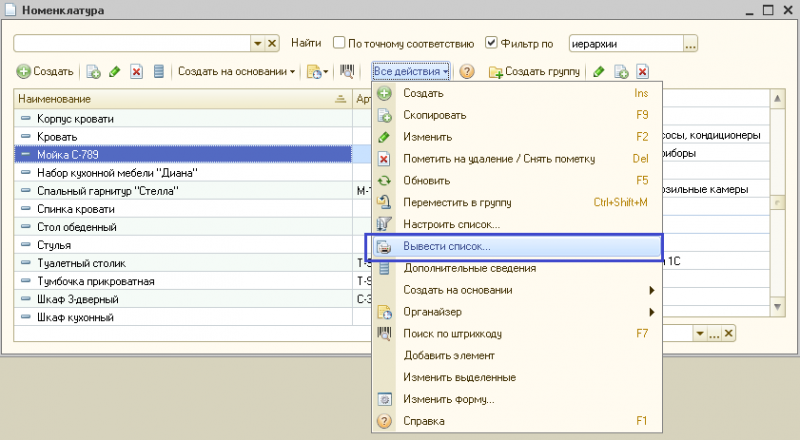Choose Настроить список... menu item
800x440 pixels.
(517, 224)
